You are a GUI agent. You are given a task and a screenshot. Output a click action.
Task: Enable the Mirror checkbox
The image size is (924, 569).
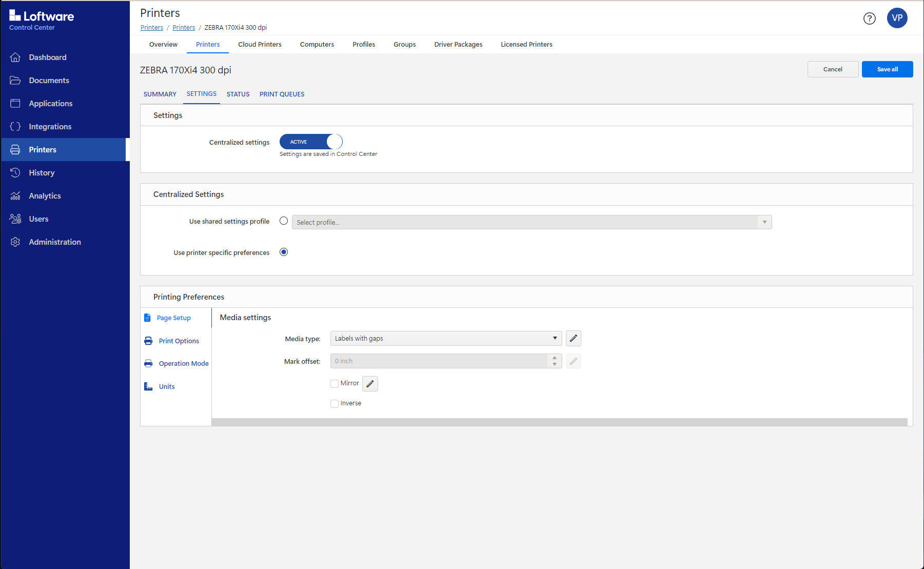pyautogui.click(x=335, y=384)
